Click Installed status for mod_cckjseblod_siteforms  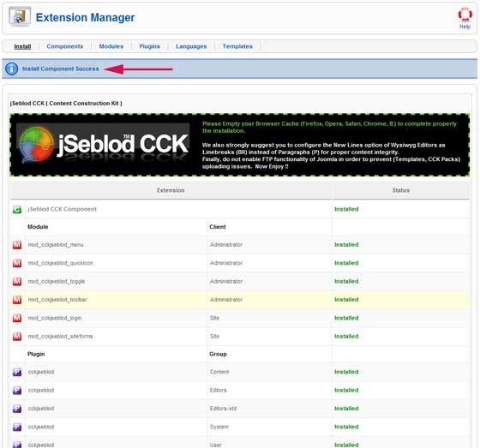pos(346,337)
